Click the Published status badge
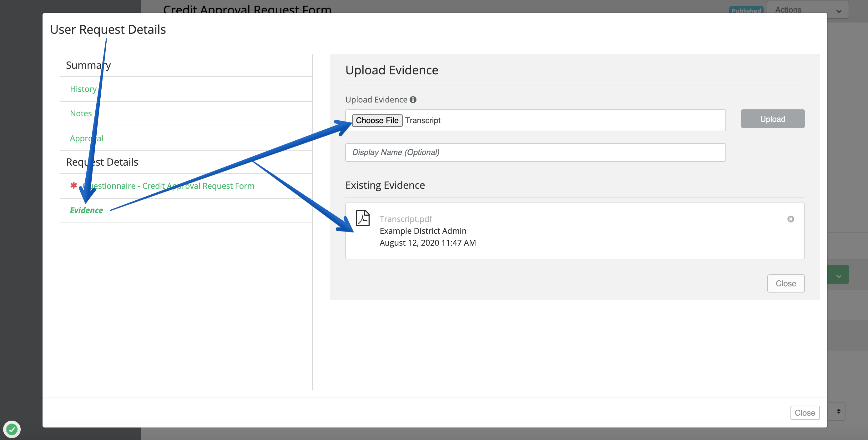The height and width of the screenshot is (440, 868). [x=746, y=10]
